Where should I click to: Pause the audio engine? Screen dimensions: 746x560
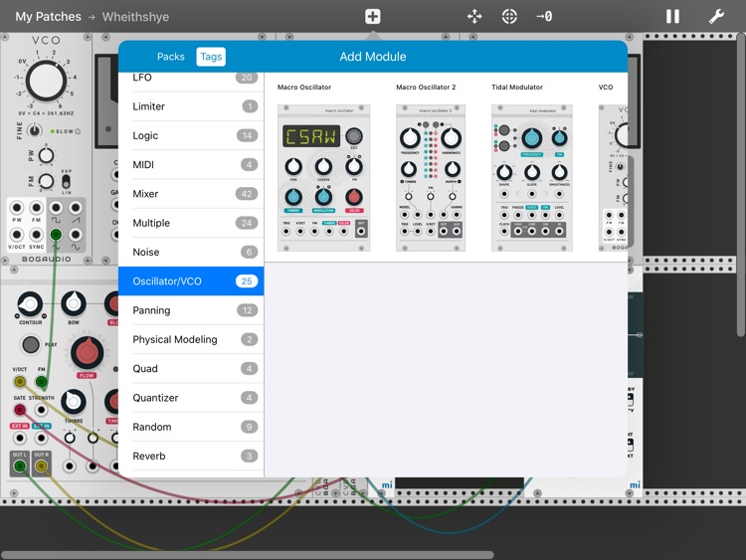(672, 17)
